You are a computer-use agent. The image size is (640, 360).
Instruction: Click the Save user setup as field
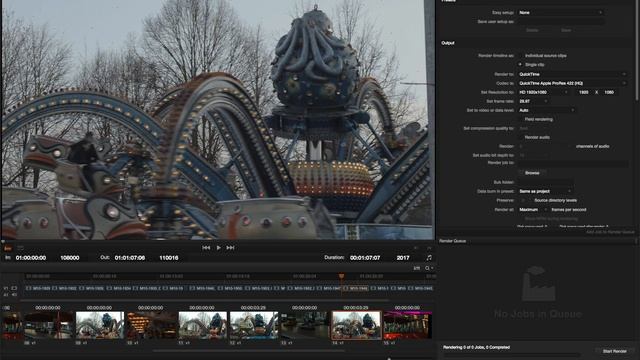(x=561, y=22)
